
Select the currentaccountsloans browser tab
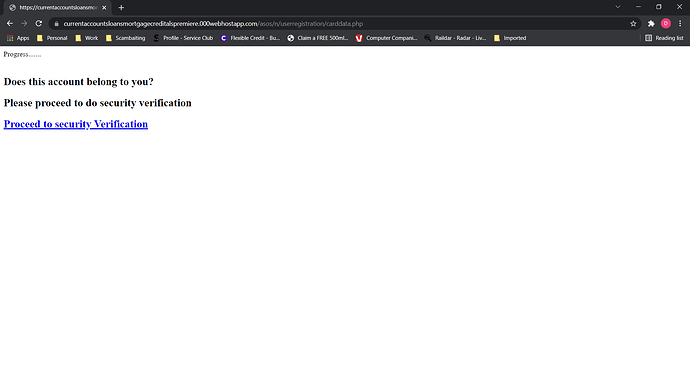pos(58,8)
